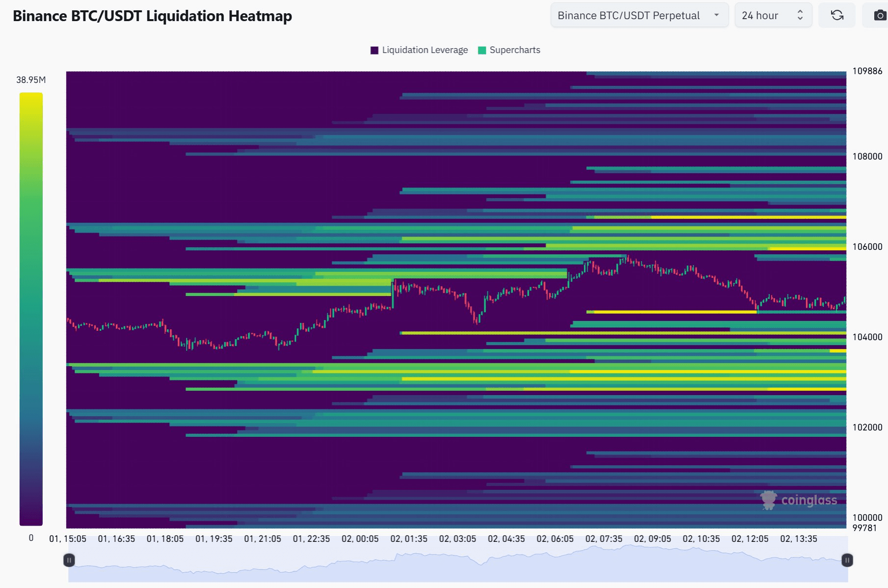Click the 104000 price axis label
The height and width of the screenshot is (588, 888).
[867, 337]
